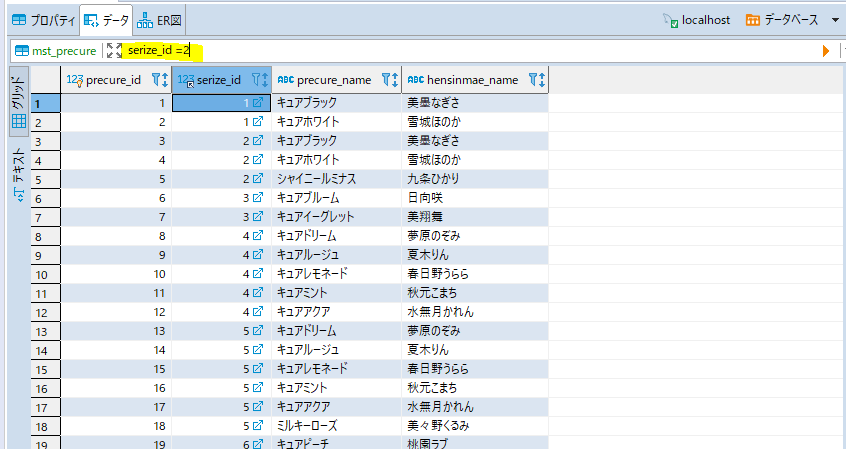The image size is (846, 449).
Task: Click the localhost connection link
Action: [697, 21]
